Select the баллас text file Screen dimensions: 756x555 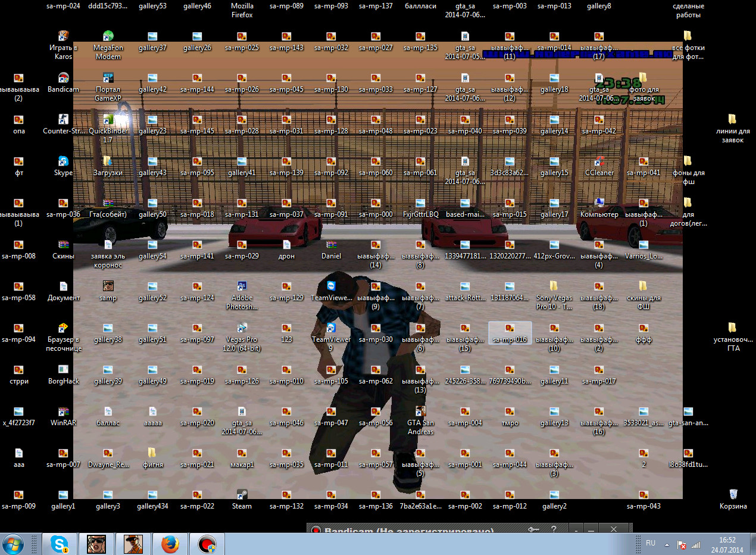point(108,416)
